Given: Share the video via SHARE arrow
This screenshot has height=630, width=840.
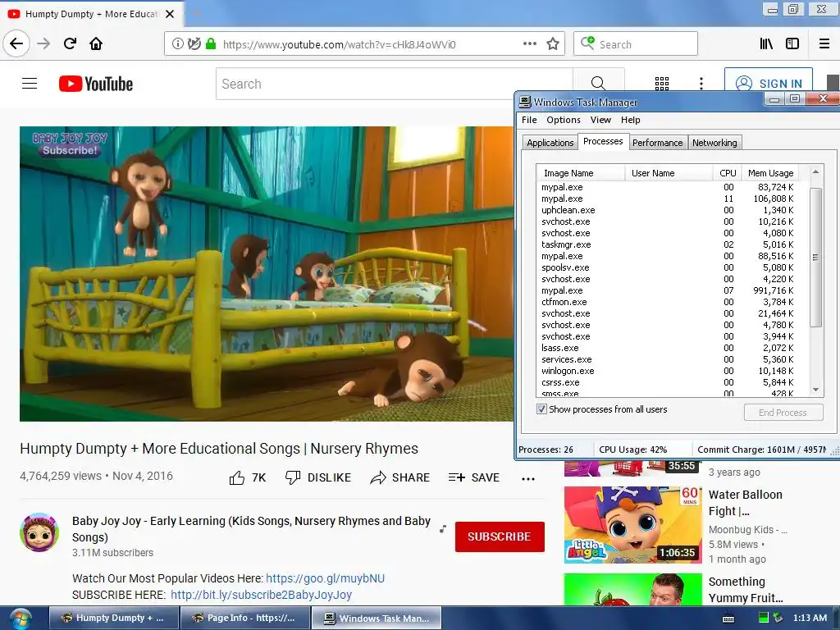Looking at the screenshot, I should click(399, 477).
